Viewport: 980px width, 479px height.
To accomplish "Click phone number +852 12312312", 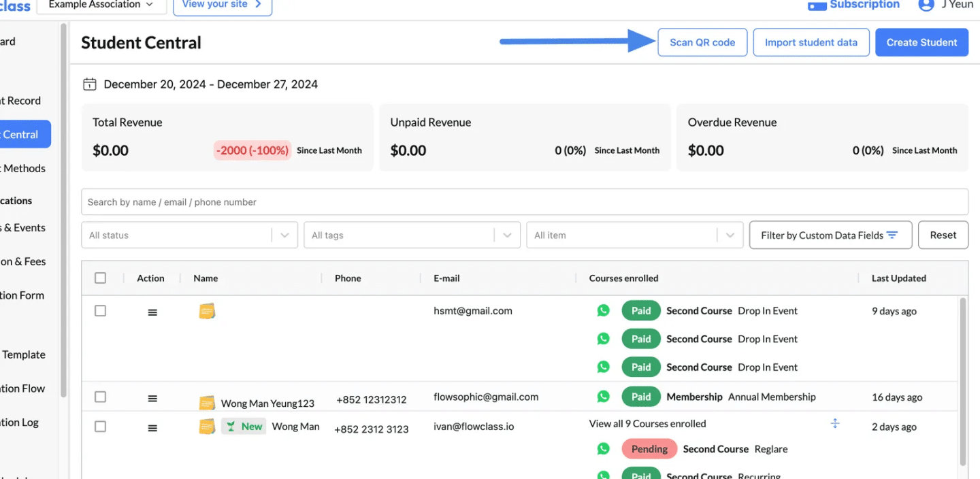I will [372, 400].
